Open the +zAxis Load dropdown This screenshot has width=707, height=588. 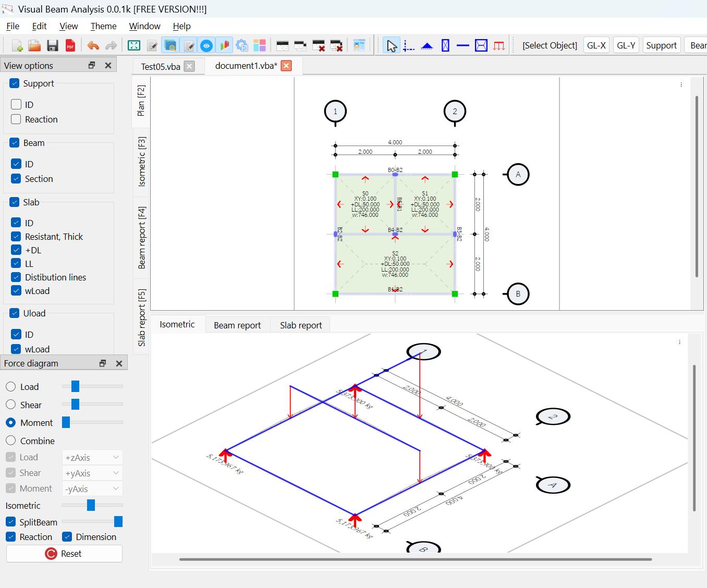(92, 457)
